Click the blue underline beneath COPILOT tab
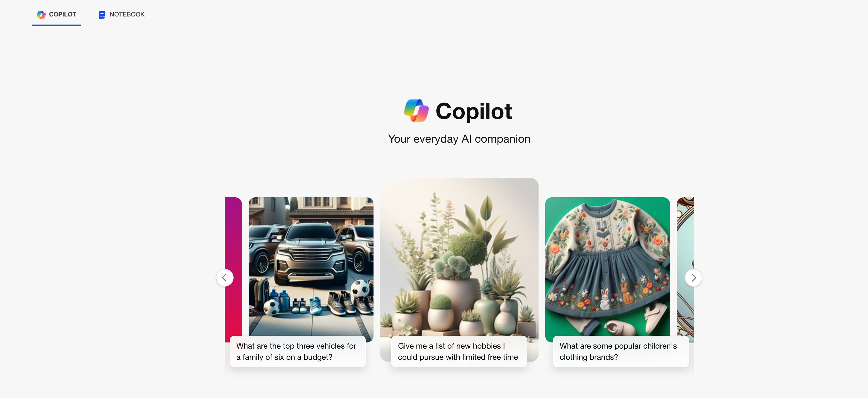Viewport: 868px width, 398px height. (x=57, y=25)
